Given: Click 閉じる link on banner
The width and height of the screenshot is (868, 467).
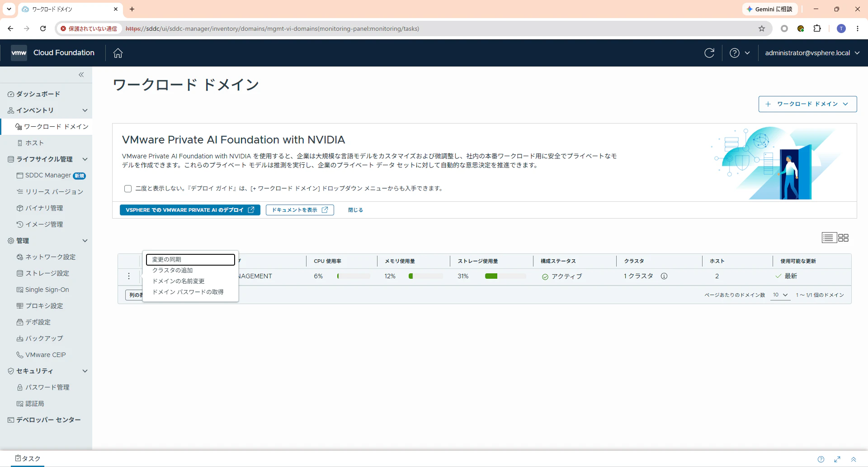Looking at the screenshot, I should pyautogui.click(x=355, y=210).
